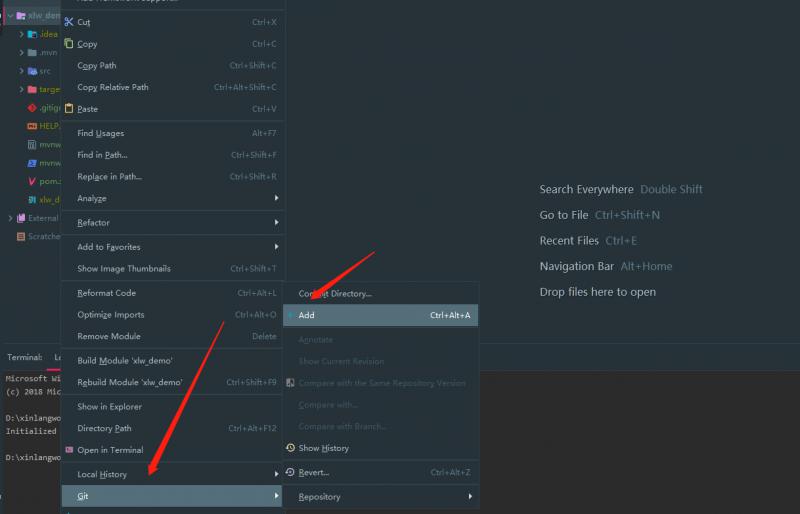Click the Scratches icon in project tree
The height and width of the screenshot is (514, 800).
(21, 236)
